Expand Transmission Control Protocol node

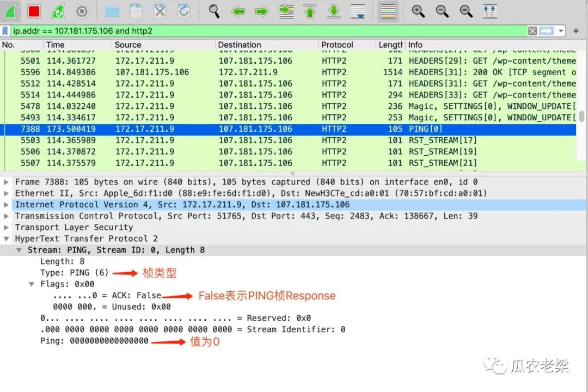tap(6, 216)
